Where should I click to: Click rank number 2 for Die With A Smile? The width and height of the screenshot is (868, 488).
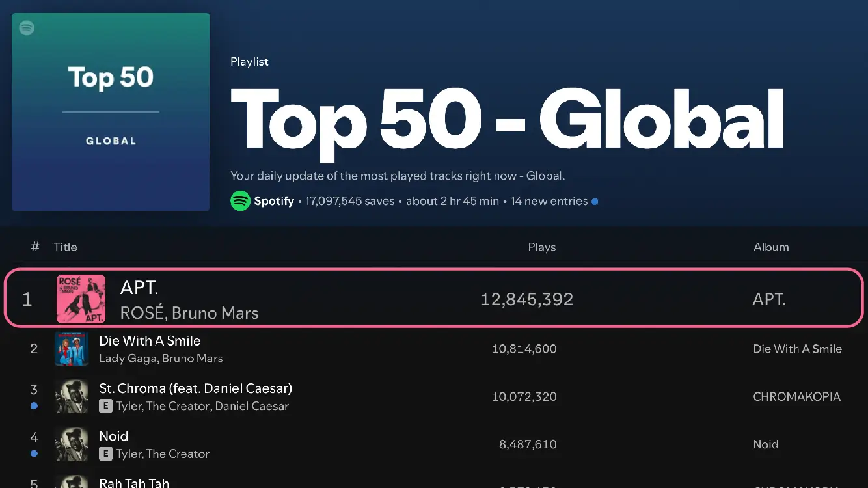[x=34, y=349]
